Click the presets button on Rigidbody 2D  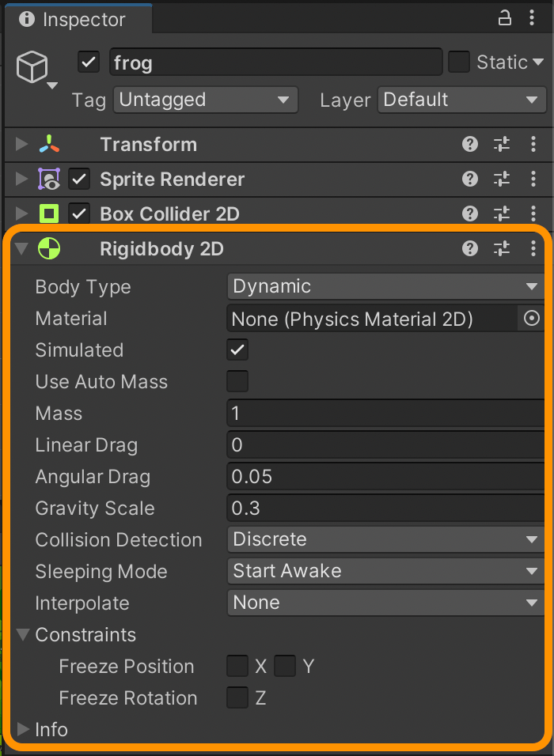tap(502, 248)
